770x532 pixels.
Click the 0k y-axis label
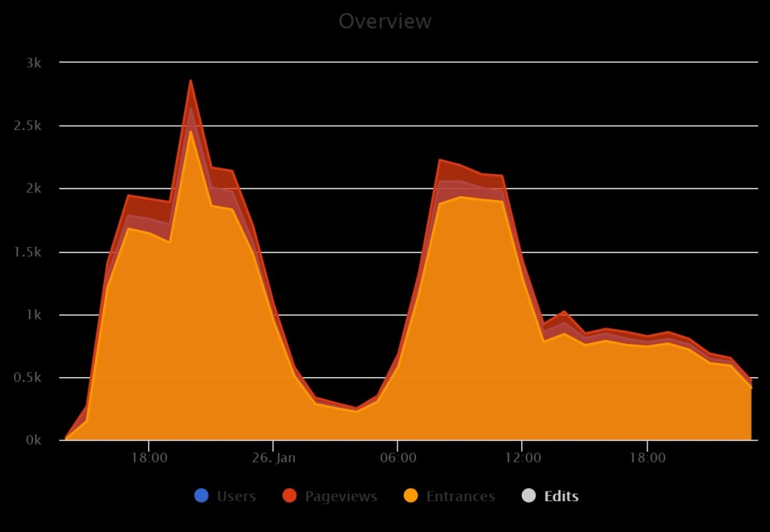tap(32, 440)
